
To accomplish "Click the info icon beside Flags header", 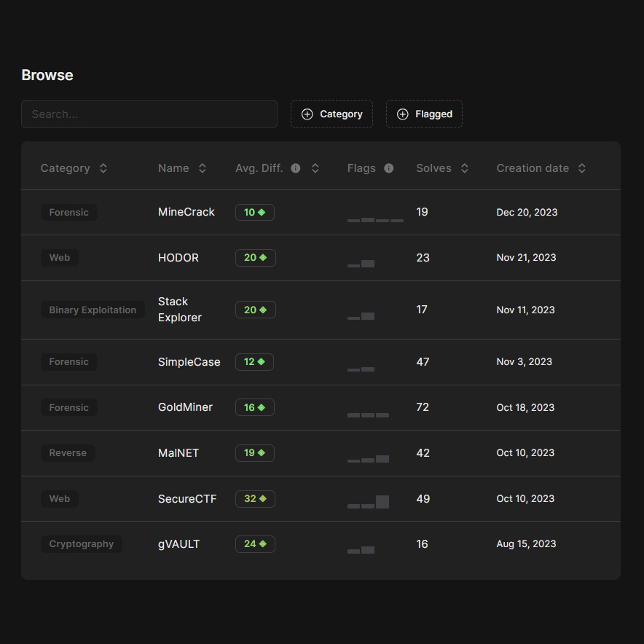I will click(389, 168).
